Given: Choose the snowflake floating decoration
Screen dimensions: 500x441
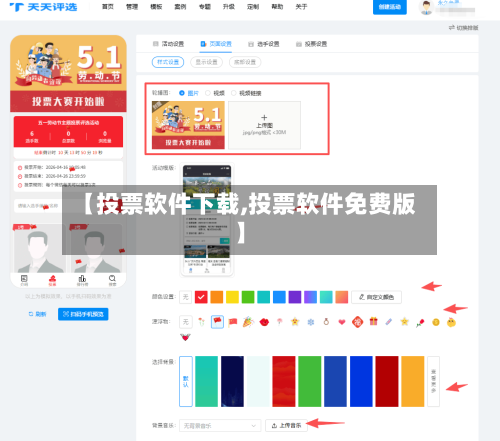Looking at the screenshot, I should pyautogui.click(x=311, y=322).
